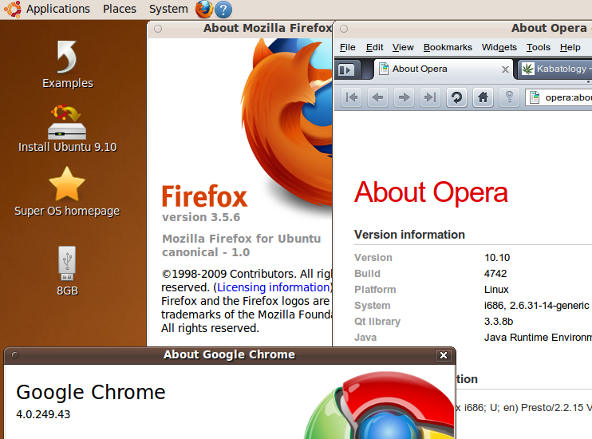
Task: Click Opera's Back arrow button
Action: (378, 97)
